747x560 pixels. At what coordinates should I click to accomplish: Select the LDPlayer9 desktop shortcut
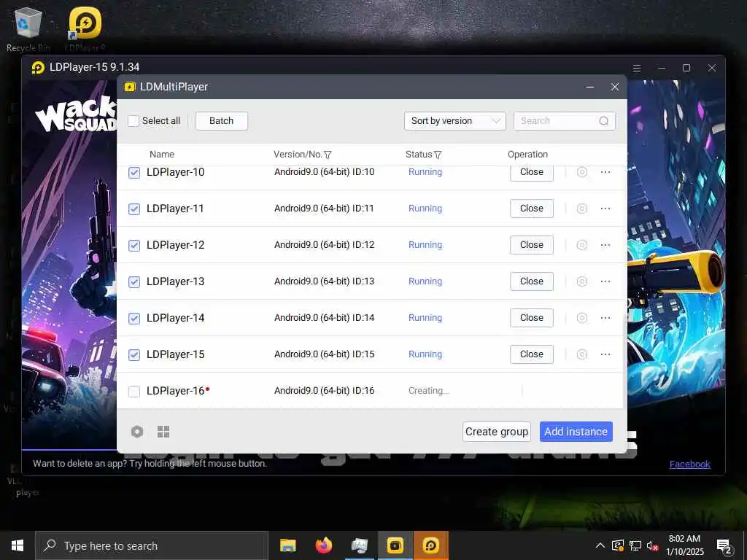[85, 29]
